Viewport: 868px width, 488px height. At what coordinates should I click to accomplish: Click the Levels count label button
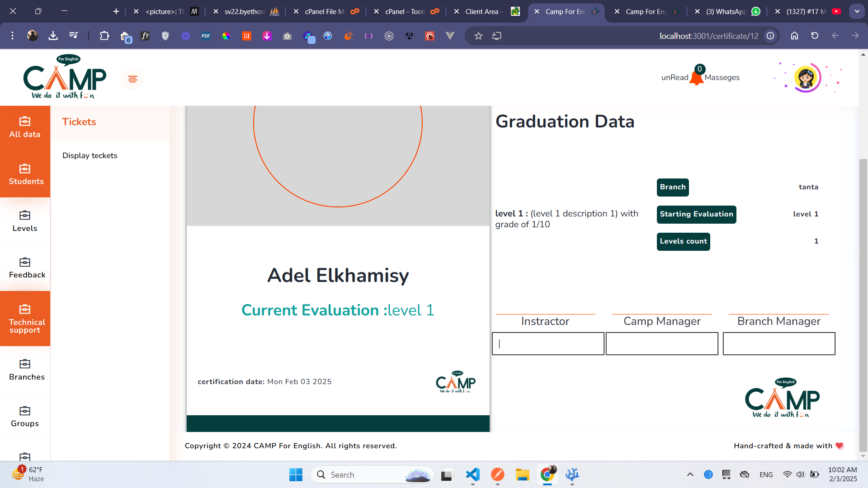pos(683,241)
